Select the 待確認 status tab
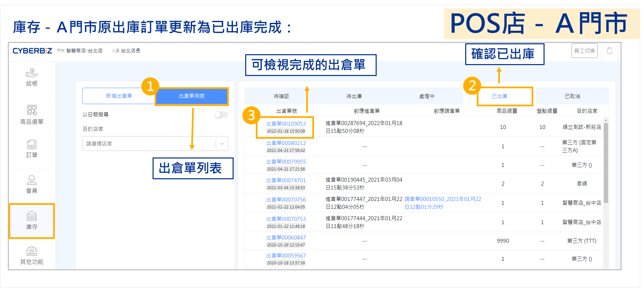Image resolution: width=644 pixels, height=288 pixels. point(281,96)
